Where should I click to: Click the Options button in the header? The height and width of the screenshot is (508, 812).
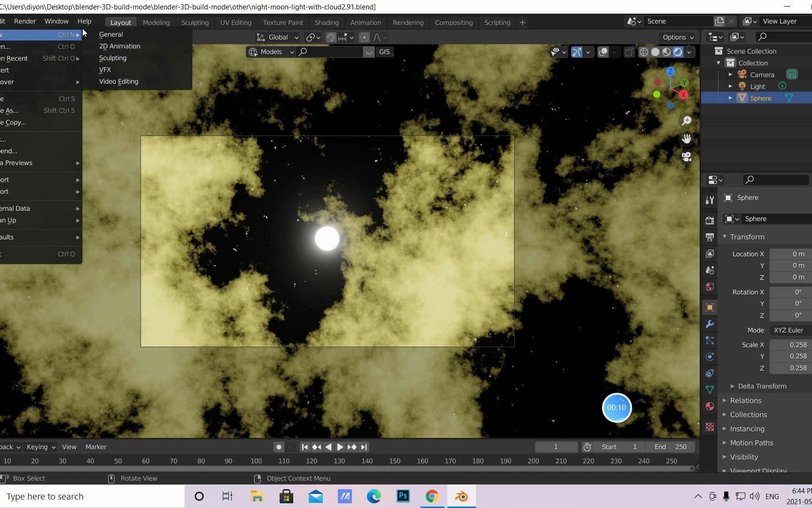[x=677, y=37]
